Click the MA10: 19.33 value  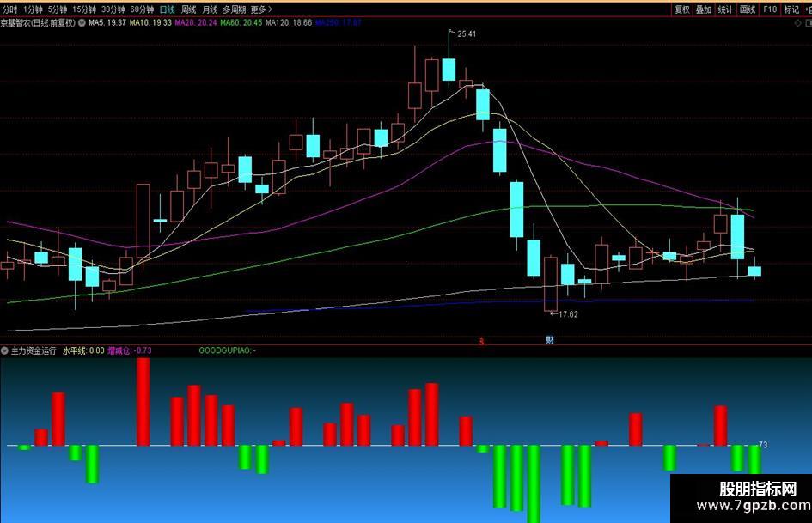point(150,23)
